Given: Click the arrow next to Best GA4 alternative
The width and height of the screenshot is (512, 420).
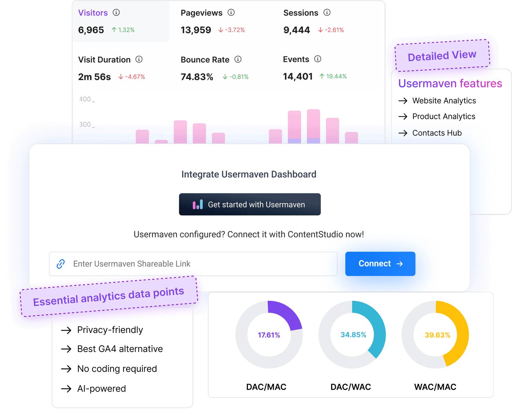Looking at the screenshot, I should (x=66, y=349).
